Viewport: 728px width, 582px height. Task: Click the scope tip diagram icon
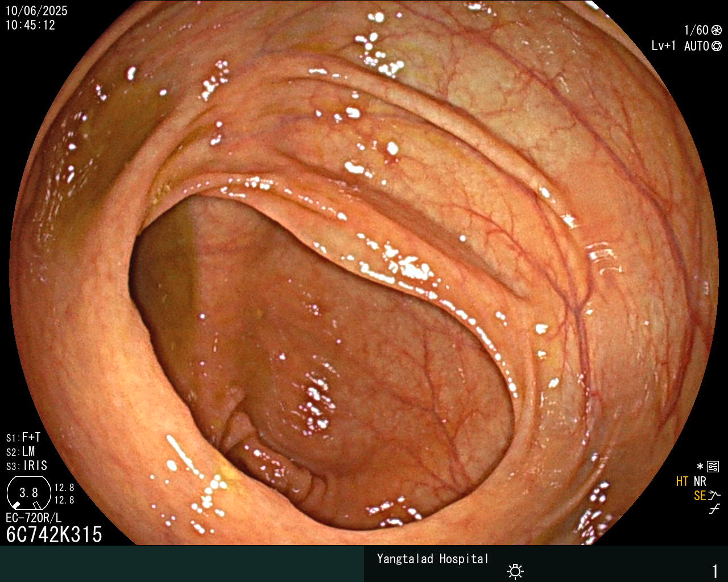coord(28,493)
